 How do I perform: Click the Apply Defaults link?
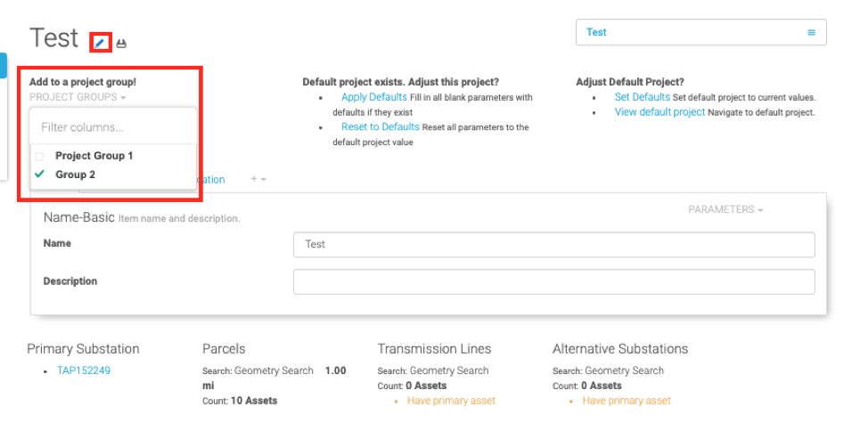click(x=373, y=97)
